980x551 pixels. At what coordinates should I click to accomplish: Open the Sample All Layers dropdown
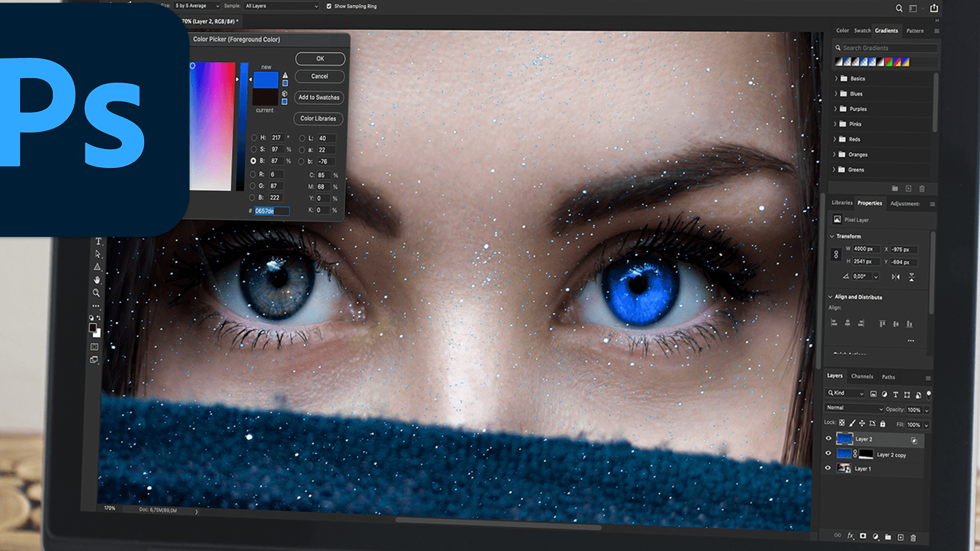point(281,6)
